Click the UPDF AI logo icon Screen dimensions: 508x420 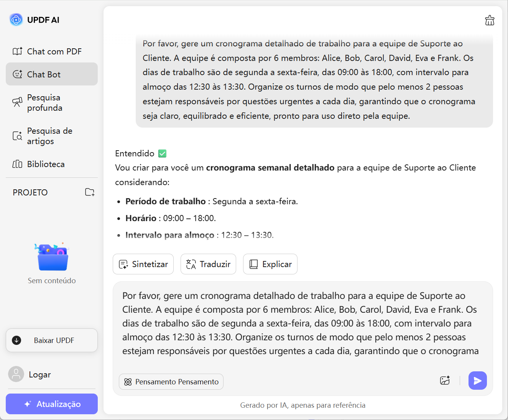(x=16, y=20)
